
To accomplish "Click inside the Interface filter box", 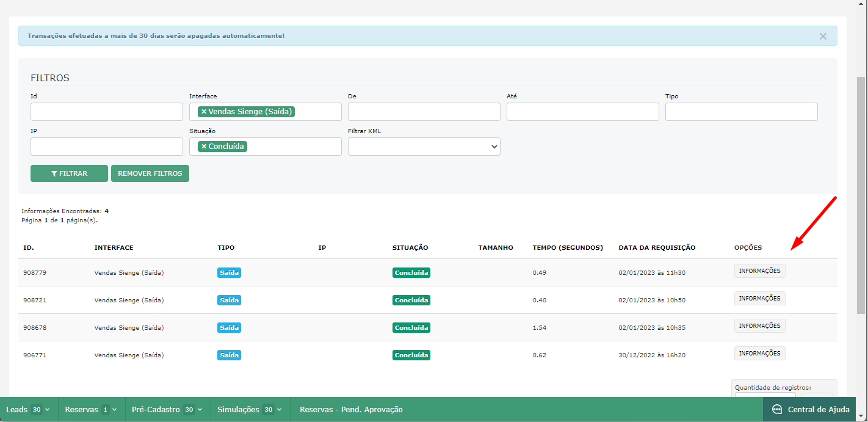I will (266, 112).
